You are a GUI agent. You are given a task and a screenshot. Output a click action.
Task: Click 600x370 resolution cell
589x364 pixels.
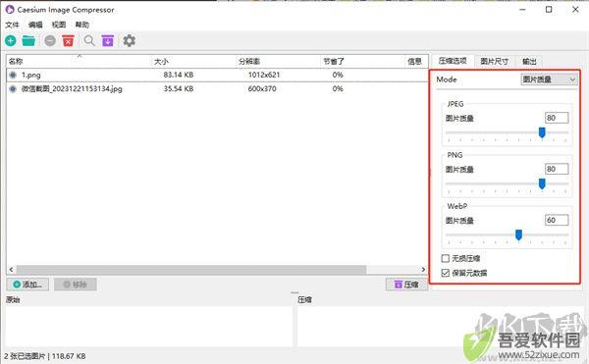pyautogui.click(x=262, y=89)
